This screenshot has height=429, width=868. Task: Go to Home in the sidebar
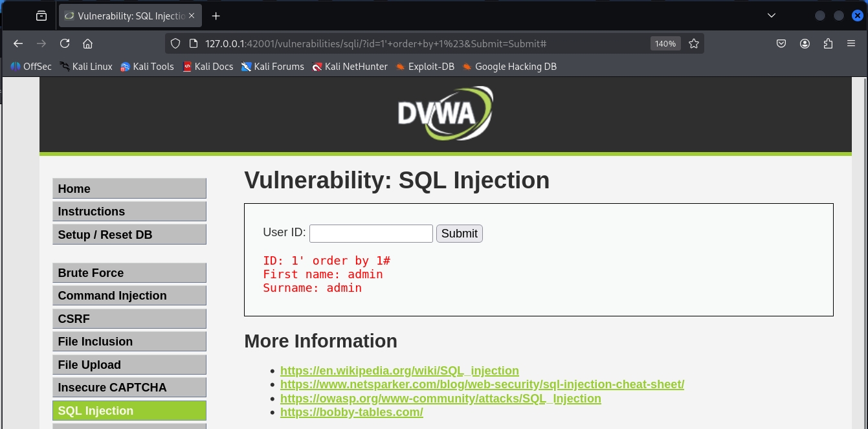point(129,188)
